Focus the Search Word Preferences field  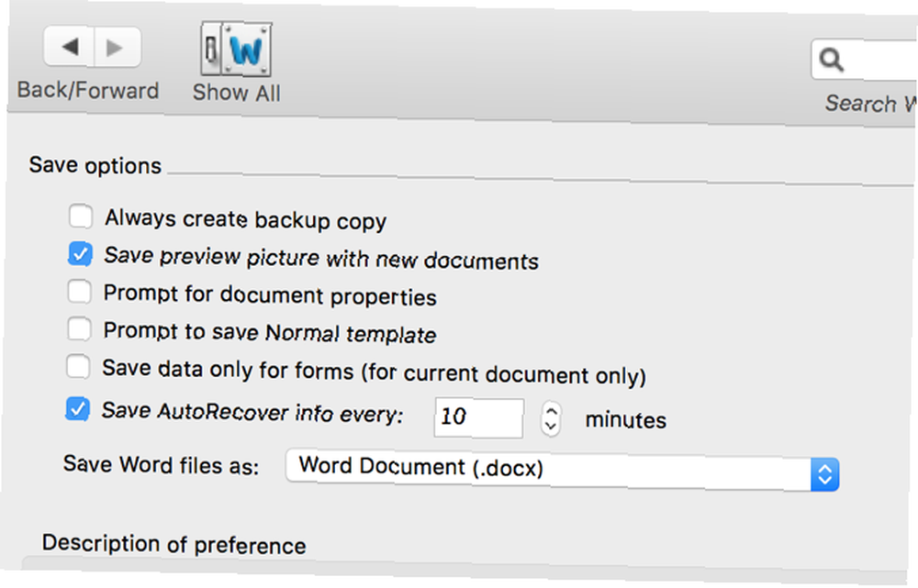coord(865,60)
